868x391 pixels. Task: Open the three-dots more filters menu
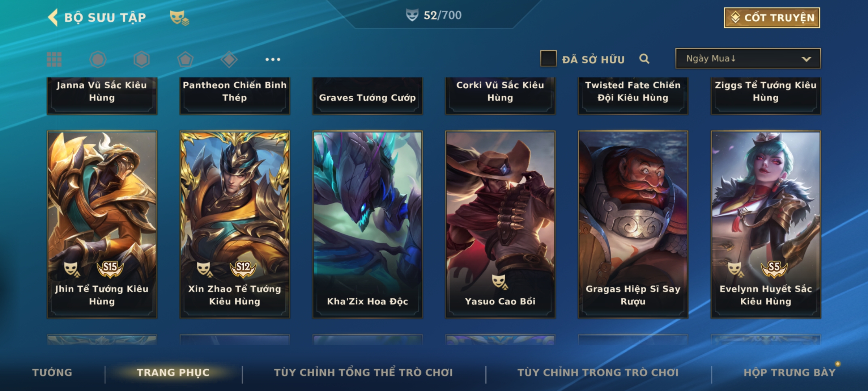(273, 59)
